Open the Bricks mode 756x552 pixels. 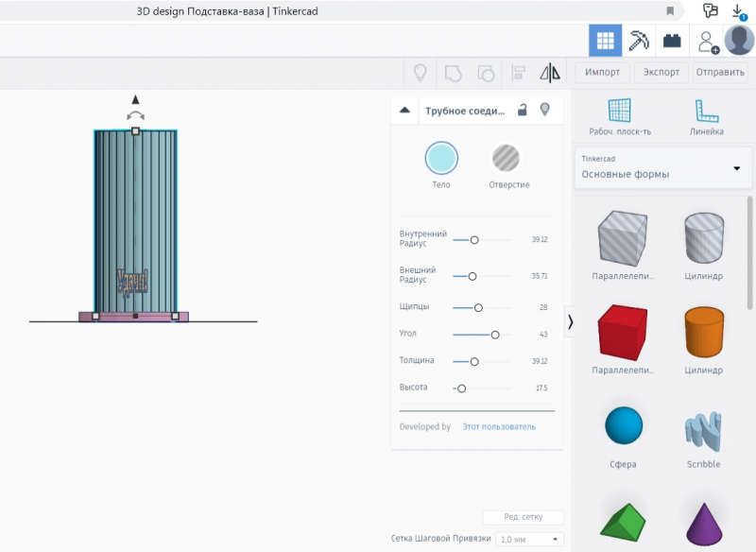(672, 41)
